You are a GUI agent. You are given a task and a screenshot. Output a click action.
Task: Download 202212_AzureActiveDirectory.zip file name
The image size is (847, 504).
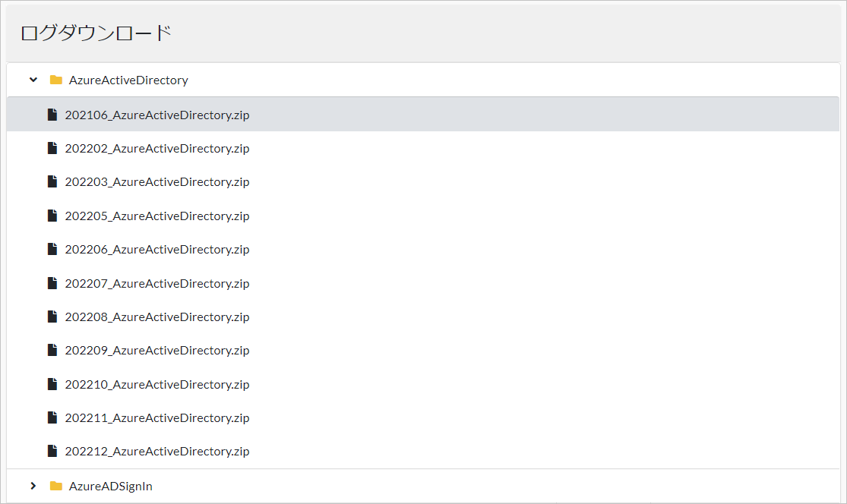157,451
